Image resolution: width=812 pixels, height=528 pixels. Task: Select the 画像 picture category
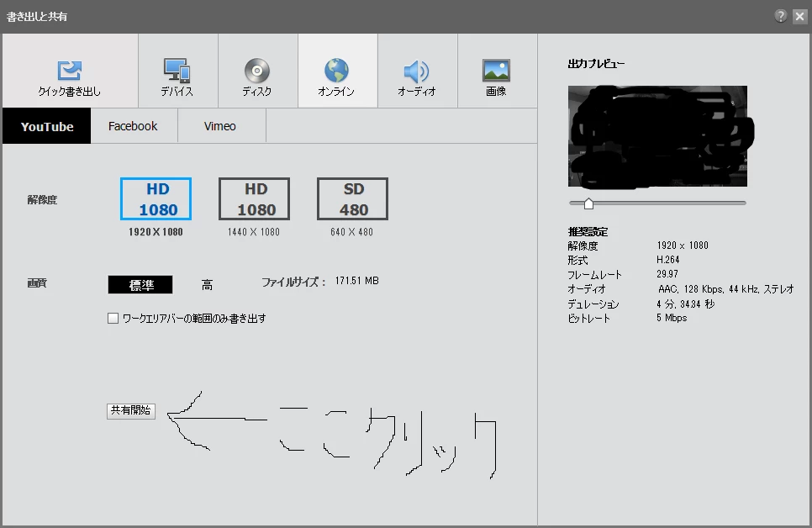coord(497,71)
